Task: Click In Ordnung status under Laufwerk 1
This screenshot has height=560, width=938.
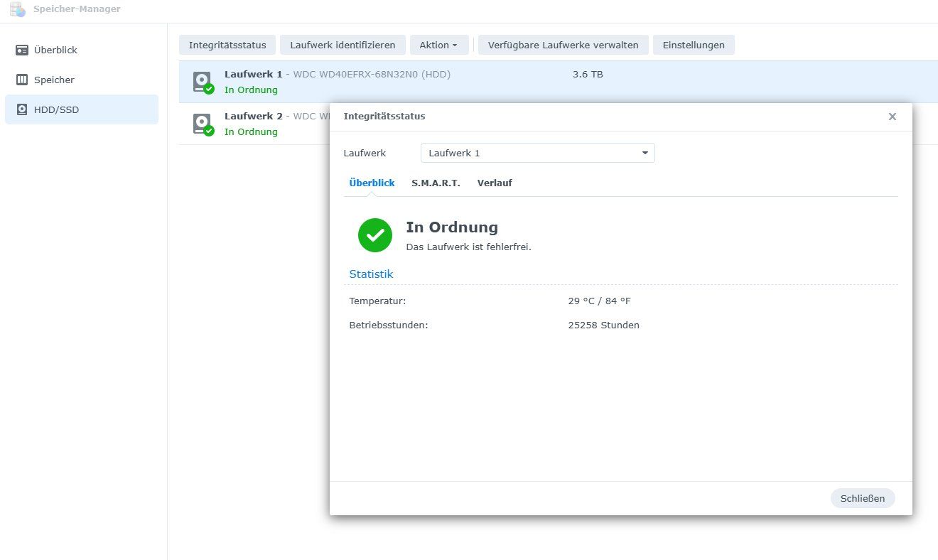Action: (251, 90)
